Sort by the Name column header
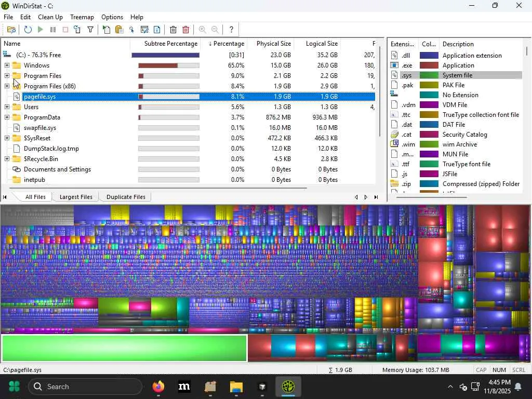Viewport: 532px width, 399px height. click(x=66, y=44)
